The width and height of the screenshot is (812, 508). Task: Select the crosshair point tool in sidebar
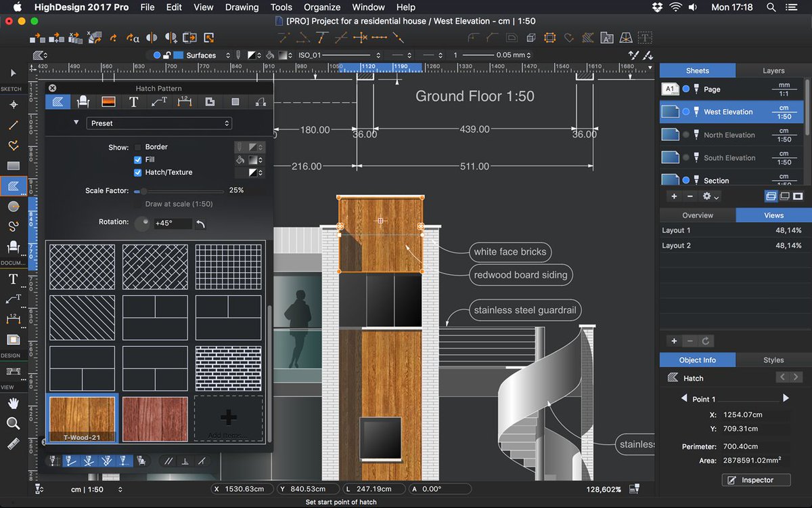[x=13, y=105]
